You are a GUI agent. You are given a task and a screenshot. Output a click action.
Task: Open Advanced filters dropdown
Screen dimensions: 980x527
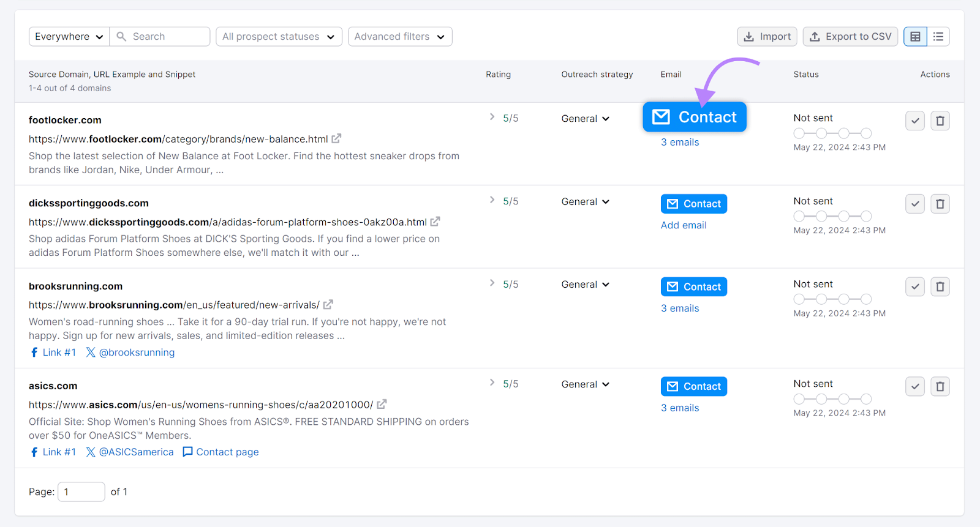[399, 37]
